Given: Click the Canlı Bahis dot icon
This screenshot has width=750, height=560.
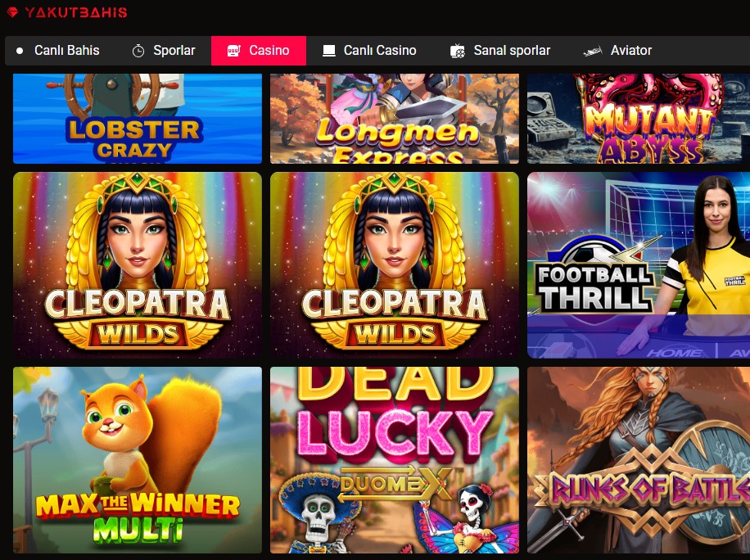Looking at the screenshot, I should pos(20,50).
